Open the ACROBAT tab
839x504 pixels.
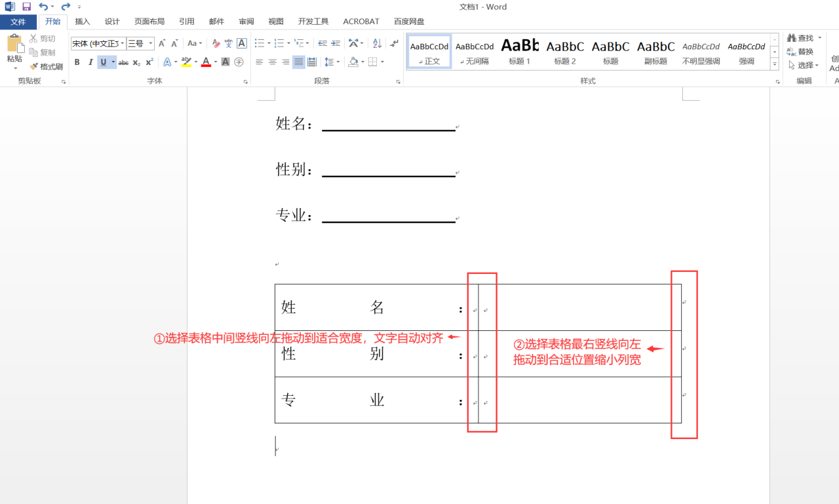click(361, 22)
